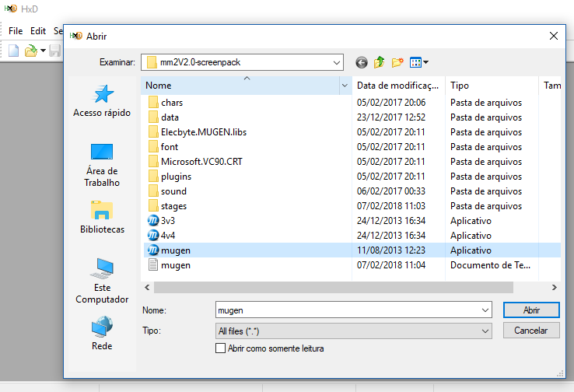Expand the Nome filename dropdown
The height and width of the screenshot is (392, 574).
pyautogui.click(x=485, y=310)
